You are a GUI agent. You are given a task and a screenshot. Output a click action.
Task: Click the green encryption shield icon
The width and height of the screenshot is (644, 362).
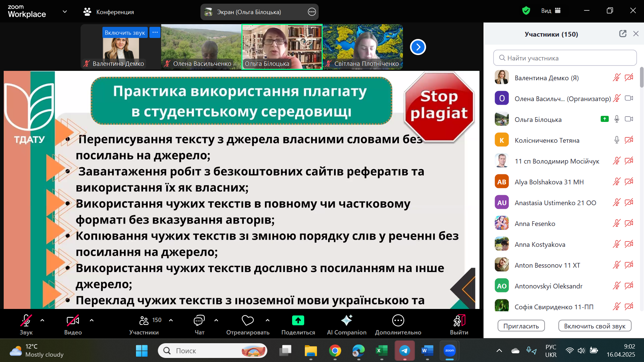point(526,11)
